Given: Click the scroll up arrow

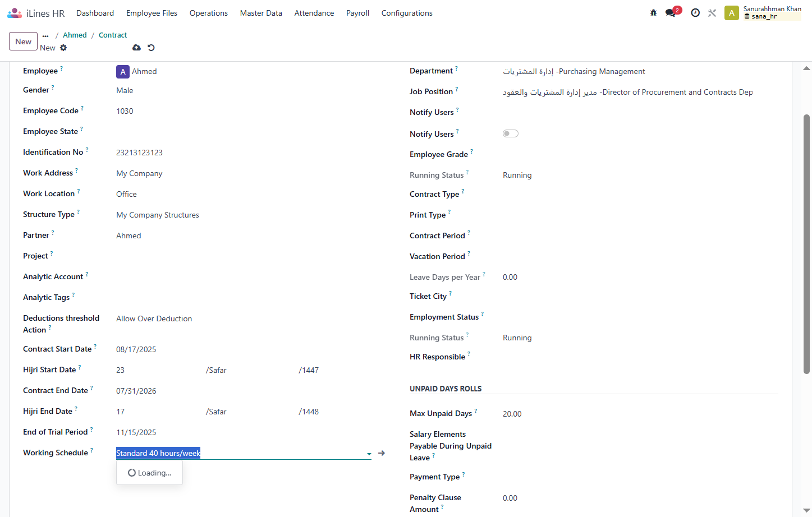Looking at the screenshot, I should (x=806, y=68).
